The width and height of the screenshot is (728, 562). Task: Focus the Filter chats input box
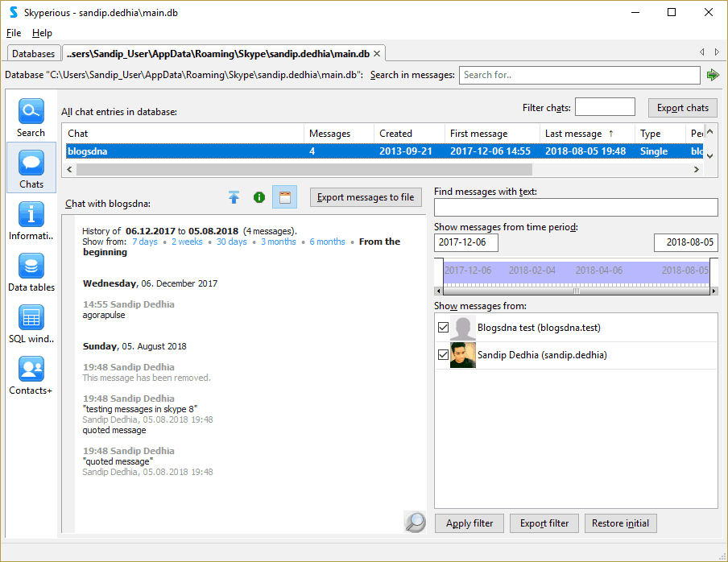(605, 107)
